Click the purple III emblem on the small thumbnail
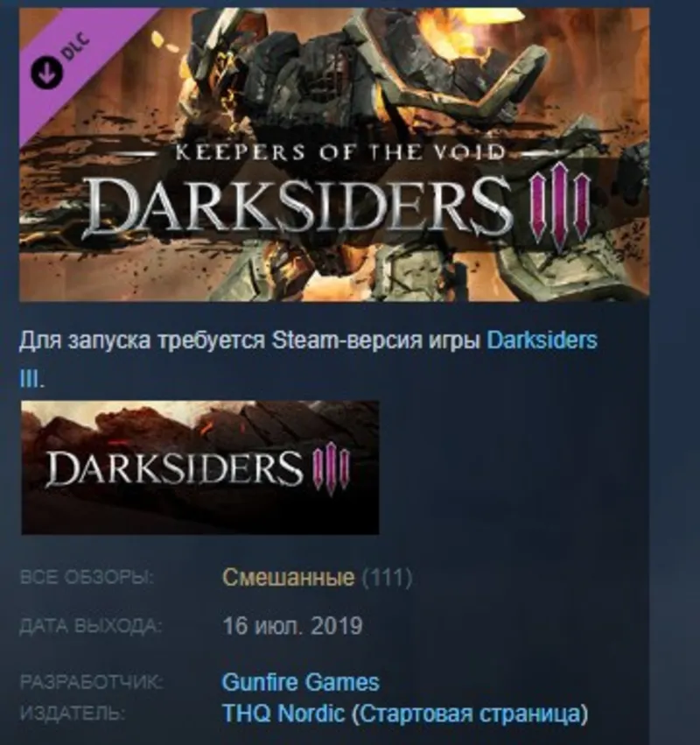 pyautogui.click(x=331, y=468)
